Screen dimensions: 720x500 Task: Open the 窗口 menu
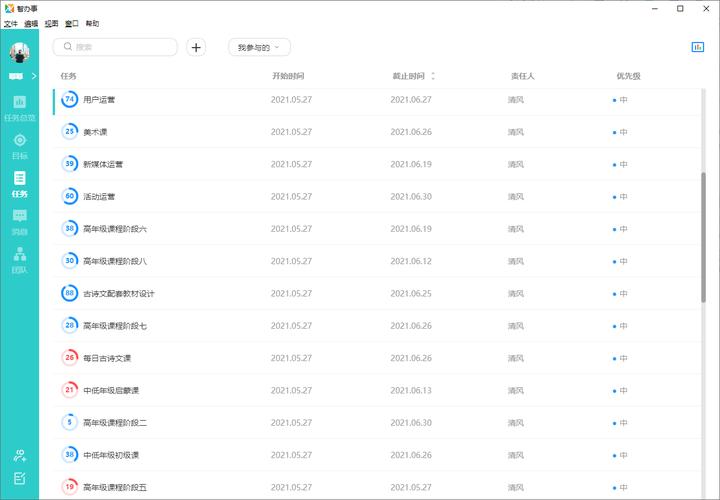pos(72,23)
